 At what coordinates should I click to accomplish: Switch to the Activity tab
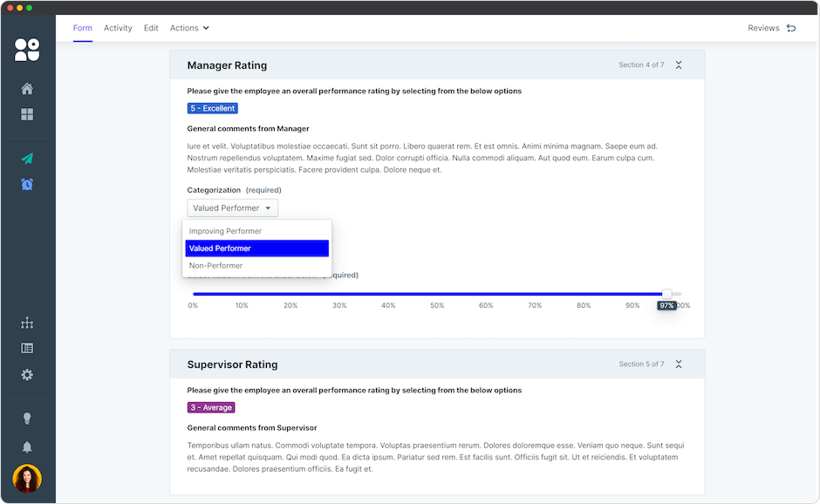(118, 28)
